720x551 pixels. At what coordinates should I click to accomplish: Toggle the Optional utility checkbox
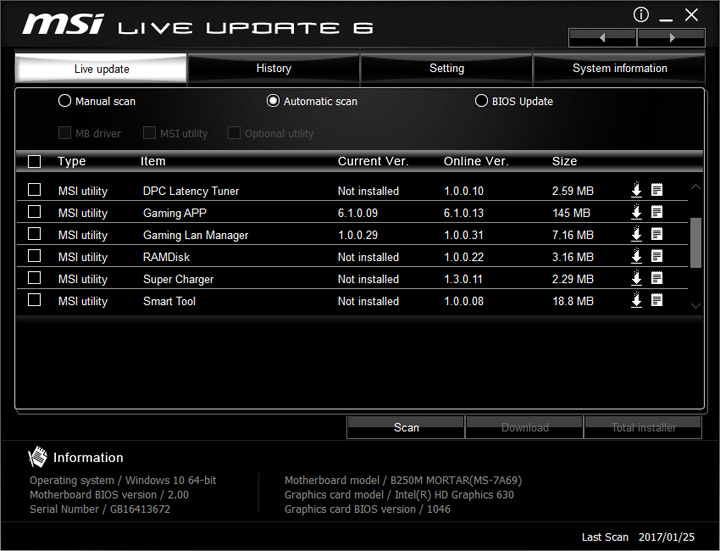[234, 133]
